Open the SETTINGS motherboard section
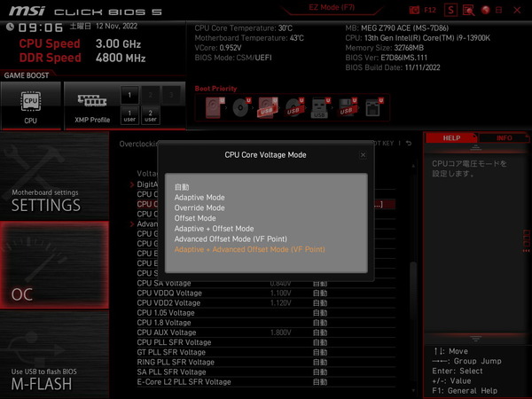This screenshot has width=532, height=399. point(54,176)
